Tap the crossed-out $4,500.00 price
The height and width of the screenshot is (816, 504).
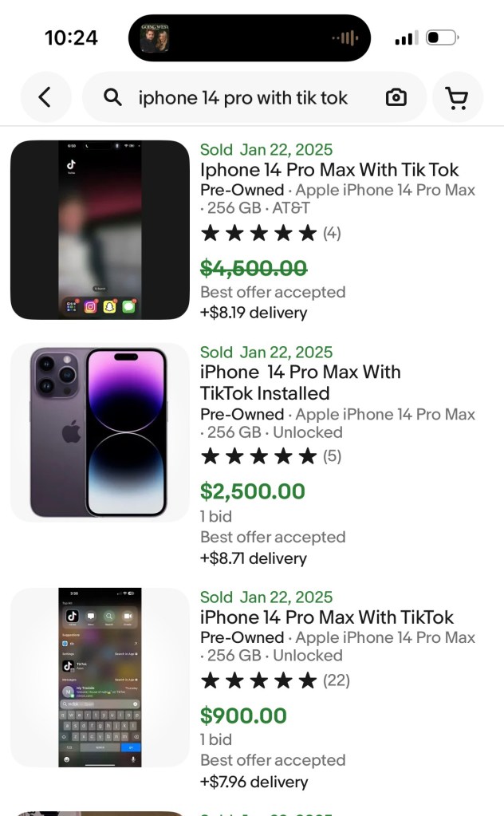[x=254, y=268]
